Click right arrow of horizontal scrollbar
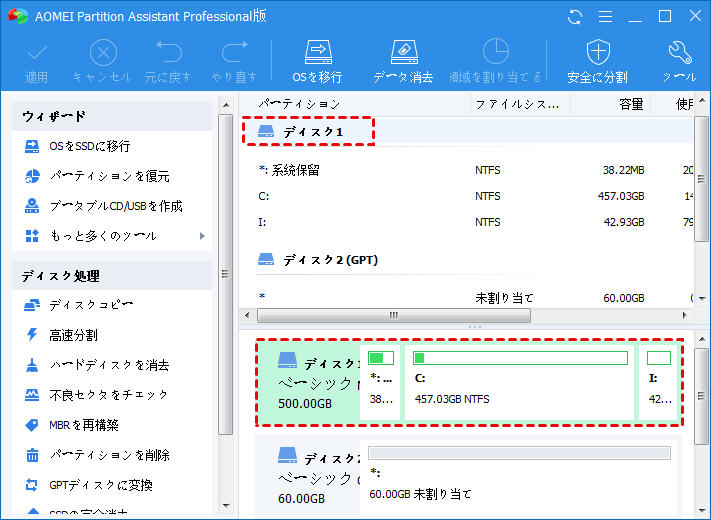The image size is (711, 520). pos(685,315)
